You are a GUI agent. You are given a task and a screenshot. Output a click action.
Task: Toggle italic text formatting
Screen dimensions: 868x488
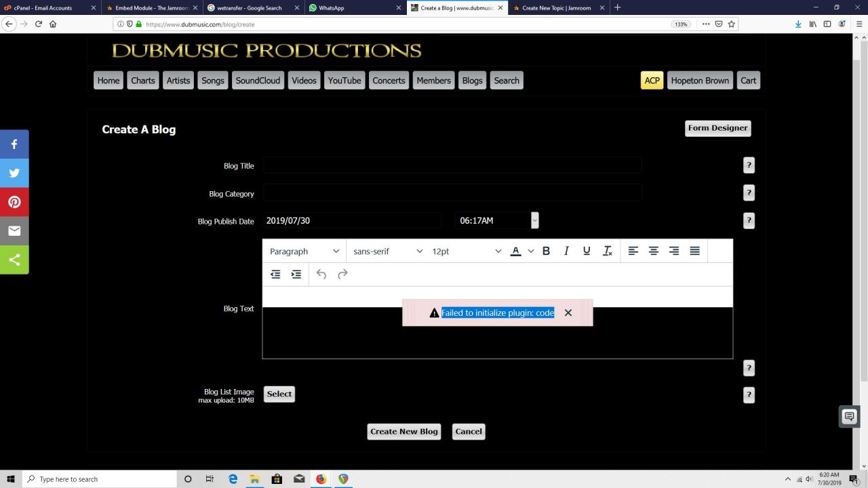(566, 251)
